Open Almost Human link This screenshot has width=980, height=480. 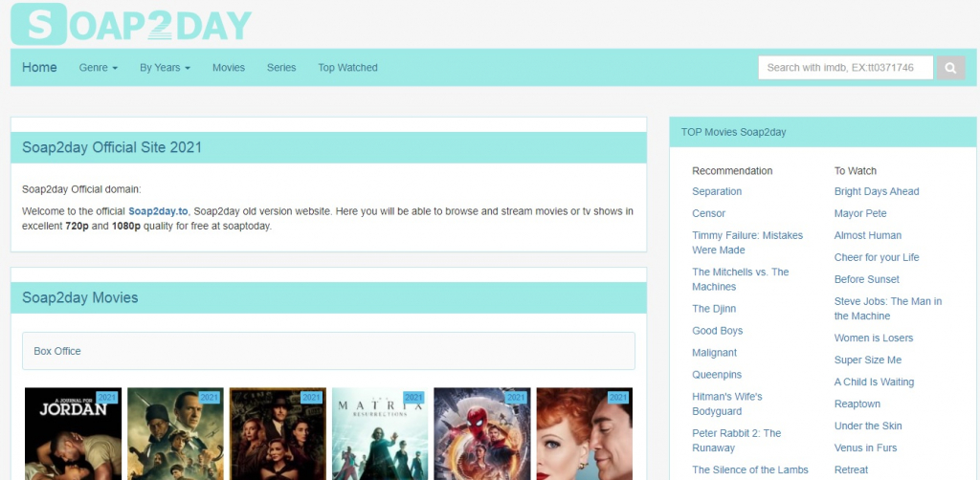[867, 234]
